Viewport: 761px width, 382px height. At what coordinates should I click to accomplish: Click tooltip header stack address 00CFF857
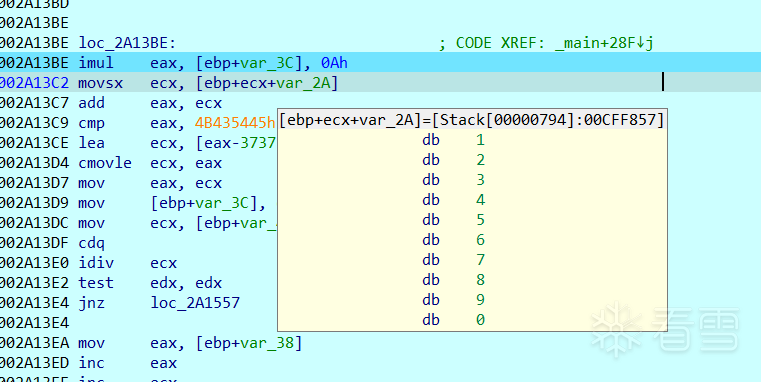pos(619,119)
